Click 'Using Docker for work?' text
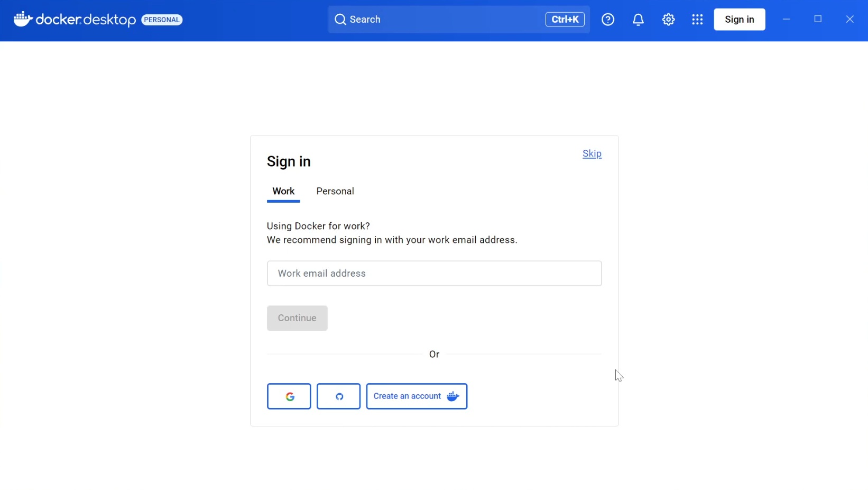The image size is (868, 490). [x=318, y=226]
